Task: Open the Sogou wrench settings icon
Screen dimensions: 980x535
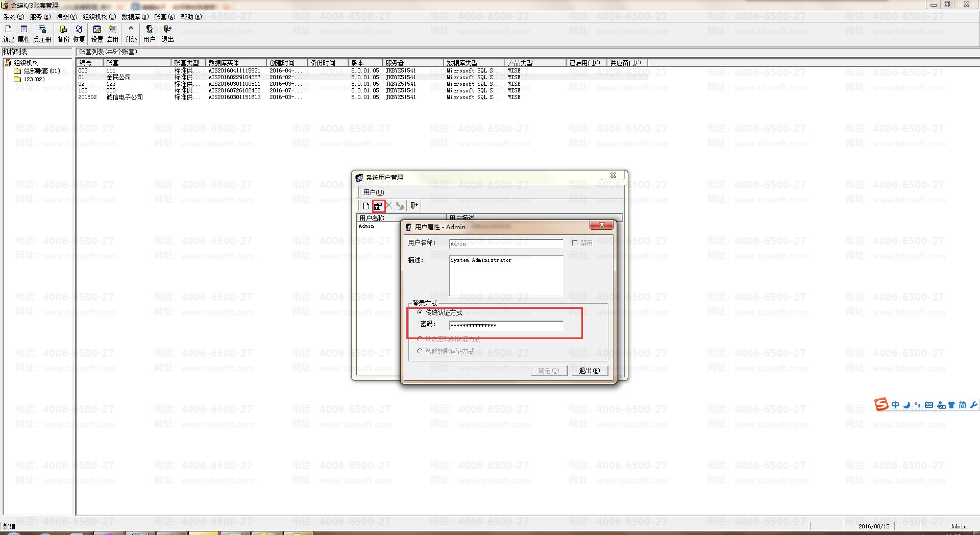Action: pos(973,405)
